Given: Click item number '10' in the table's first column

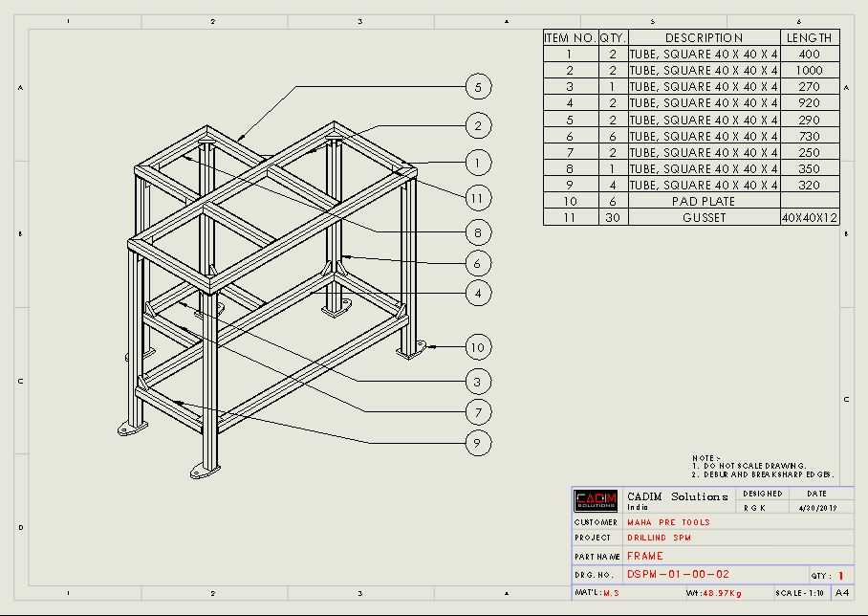Looking at the screenshot, I should pyautogui.click(x=570, y=201).
